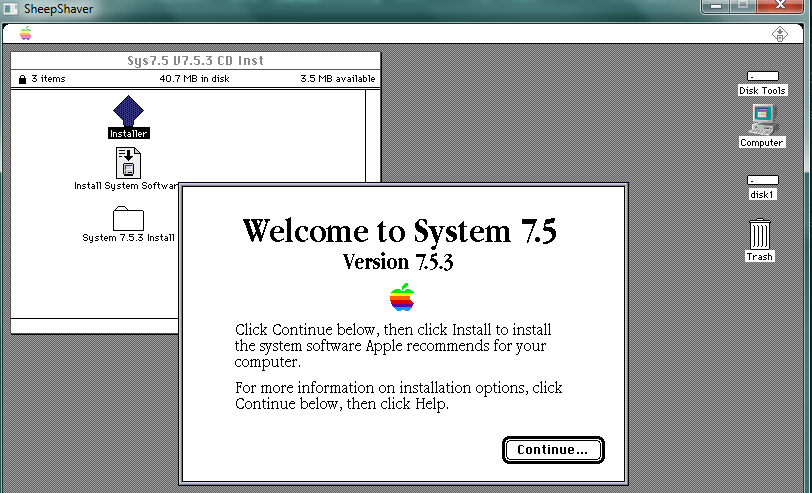Click the Welcome to System 7.5 heading
812x493 pixels.
tap(399, 231)
